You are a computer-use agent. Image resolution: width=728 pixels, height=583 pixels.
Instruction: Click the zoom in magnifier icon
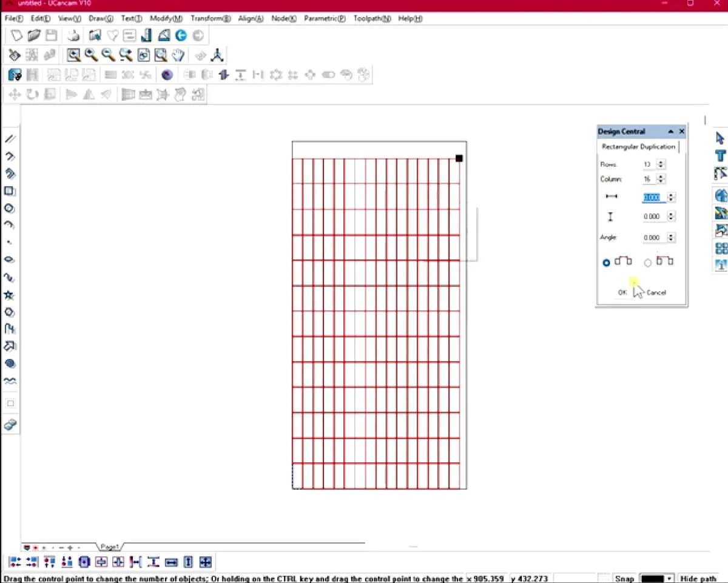pyautogui.click(x=91, y=56)
